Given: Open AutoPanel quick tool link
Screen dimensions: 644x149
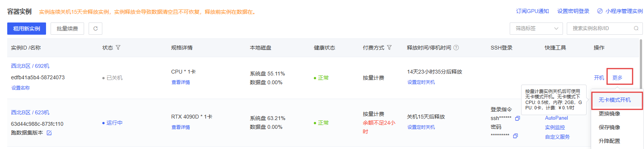Looking at the screenshot, I should coord(557,118).
